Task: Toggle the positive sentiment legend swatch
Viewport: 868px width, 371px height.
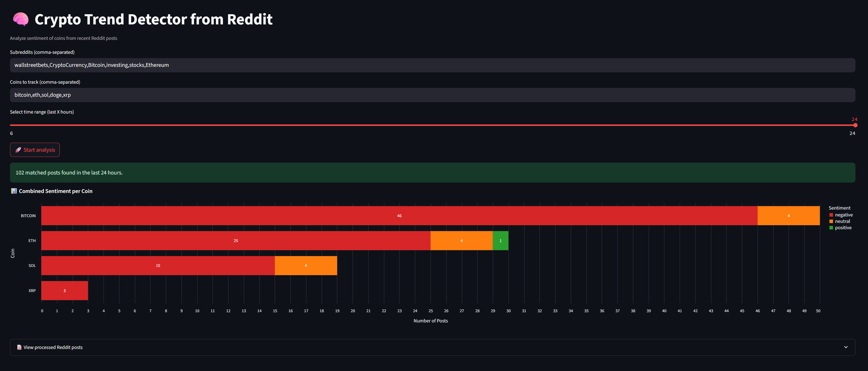Action: [831, 228]
